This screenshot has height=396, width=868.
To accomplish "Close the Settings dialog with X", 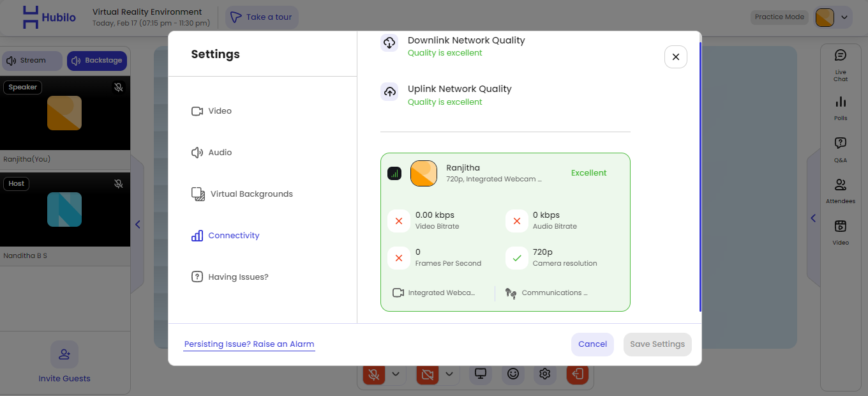I will [675, 57].
